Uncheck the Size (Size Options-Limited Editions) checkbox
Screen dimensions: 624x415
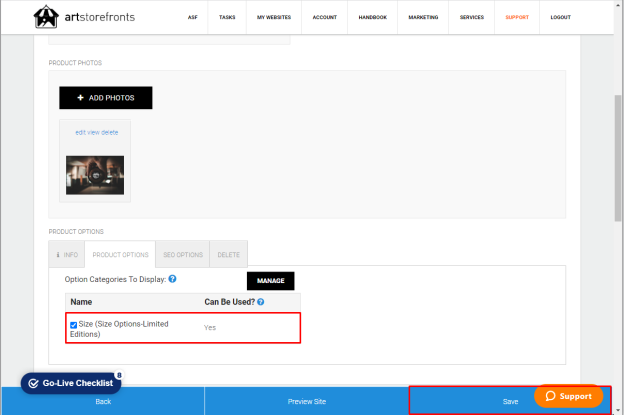point(74,325)
